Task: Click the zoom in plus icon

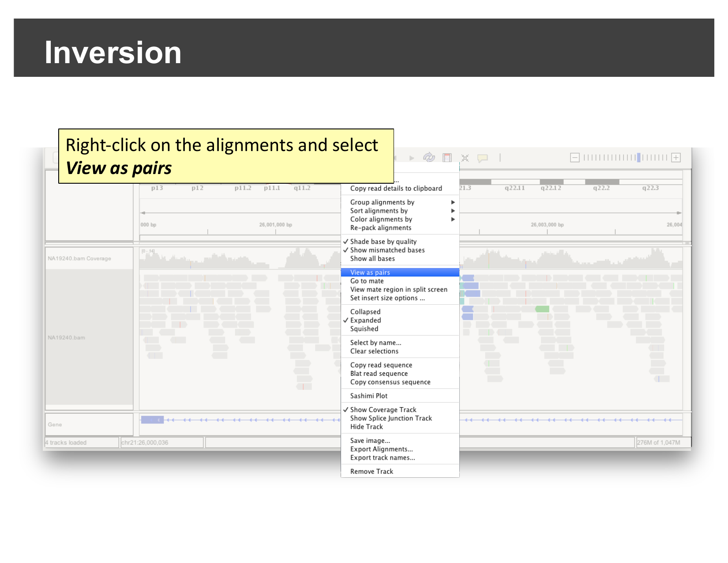Action: (676, 158)
